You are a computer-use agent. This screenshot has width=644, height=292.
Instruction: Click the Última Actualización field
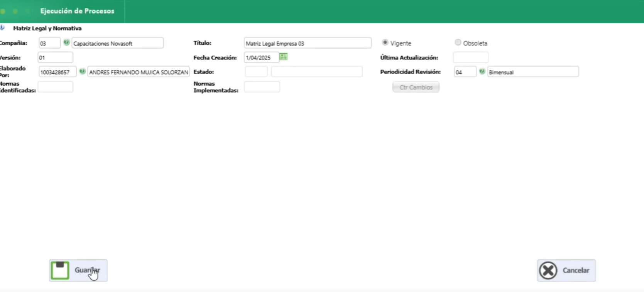pyautogui.click(x=471, y=57)
